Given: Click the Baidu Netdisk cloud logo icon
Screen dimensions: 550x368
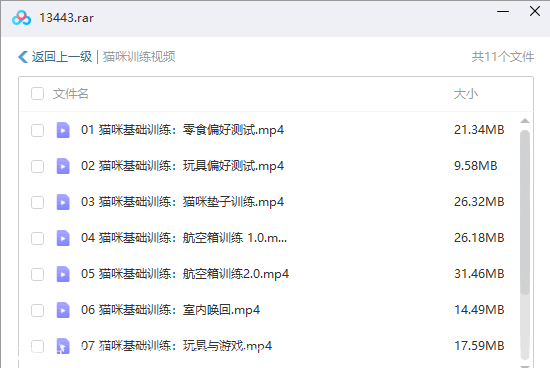Looking at the screenshot, I should (21, 18).
